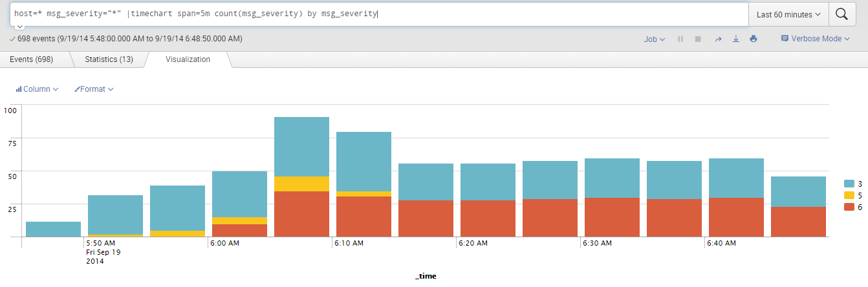The width and height of the screenshot is (868, 287).
Task: Click the share arrow icon
Action: coord(718,39)
